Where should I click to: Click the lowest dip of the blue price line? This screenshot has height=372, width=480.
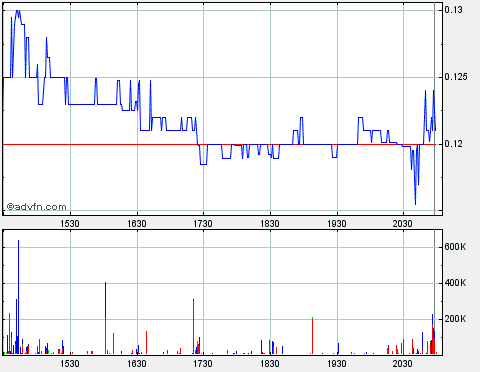tap(415, 204)
